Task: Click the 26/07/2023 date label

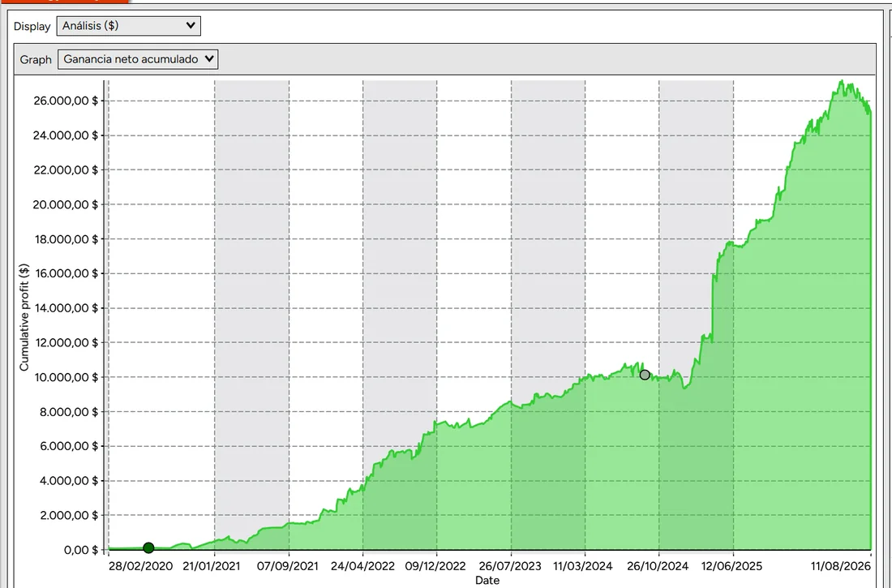Action: 510,566
